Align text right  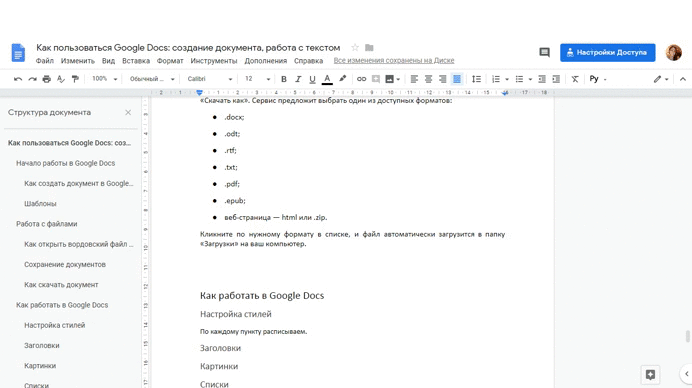442,79
